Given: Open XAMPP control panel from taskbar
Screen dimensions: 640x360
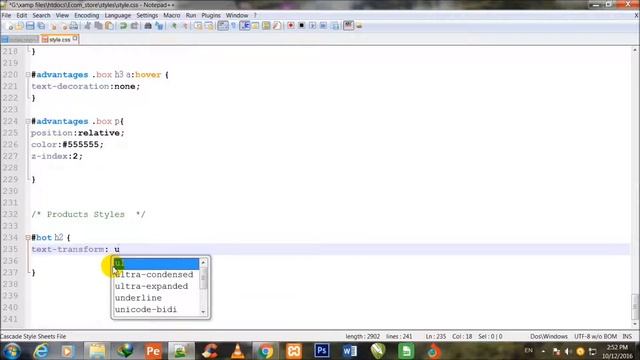Looking at the screenshot, I should point(293,351).
